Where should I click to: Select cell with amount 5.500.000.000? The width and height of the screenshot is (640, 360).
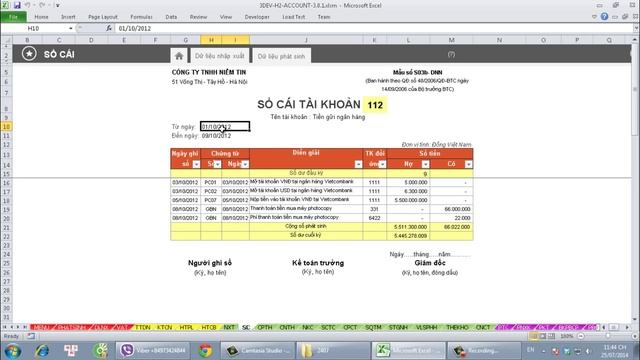click(408, 200)
